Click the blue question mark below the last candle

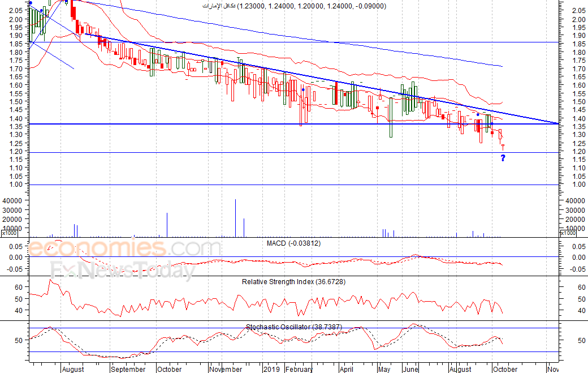tap(503, 158)
